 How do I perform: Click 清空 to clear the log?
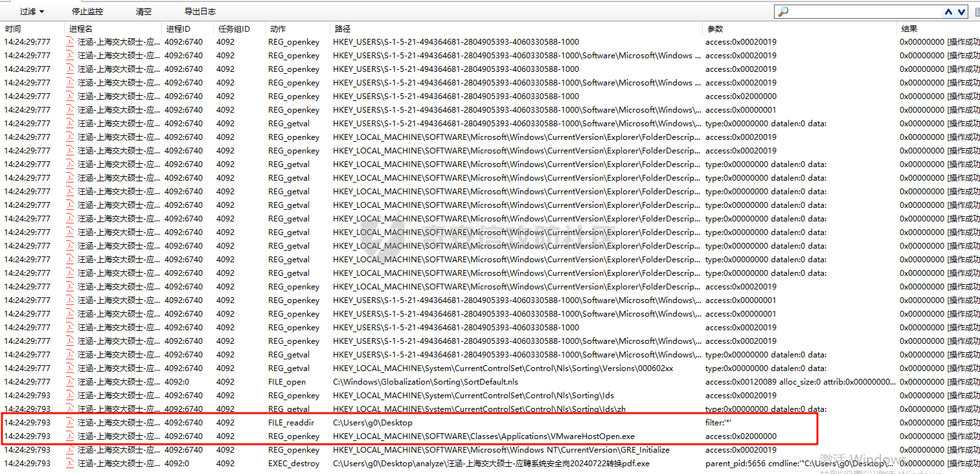[144, 12]
